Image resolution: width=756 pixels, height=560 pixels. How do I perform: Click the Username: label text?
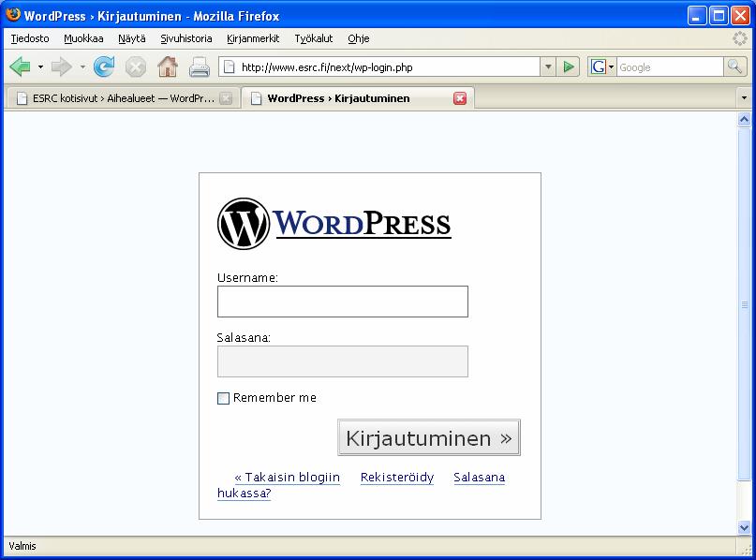(247, 277)
